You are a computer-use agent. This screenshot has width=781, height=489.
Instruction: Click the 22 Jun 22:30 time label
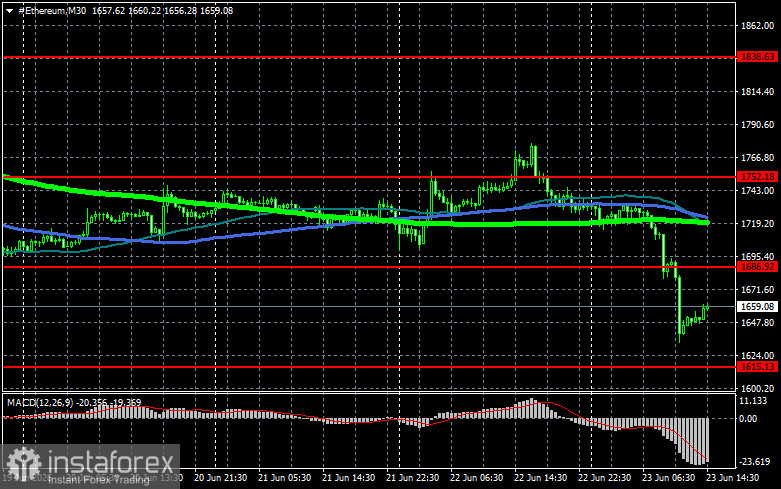click(x=604, y=478)
